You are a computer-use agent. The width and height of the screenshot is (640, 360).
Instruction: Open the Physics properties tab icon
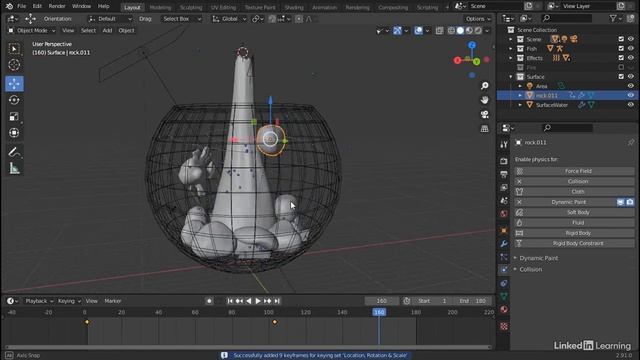pos(504,270)
